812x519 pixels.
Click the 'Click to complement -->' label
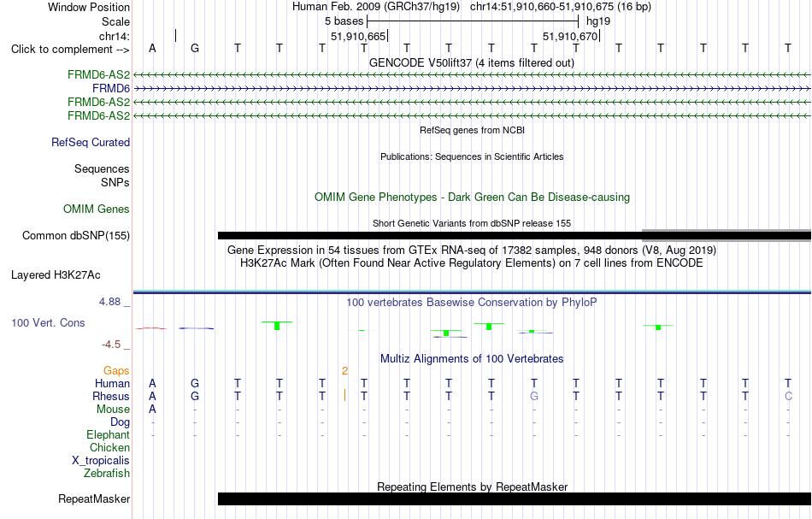(x=70, y=50)
